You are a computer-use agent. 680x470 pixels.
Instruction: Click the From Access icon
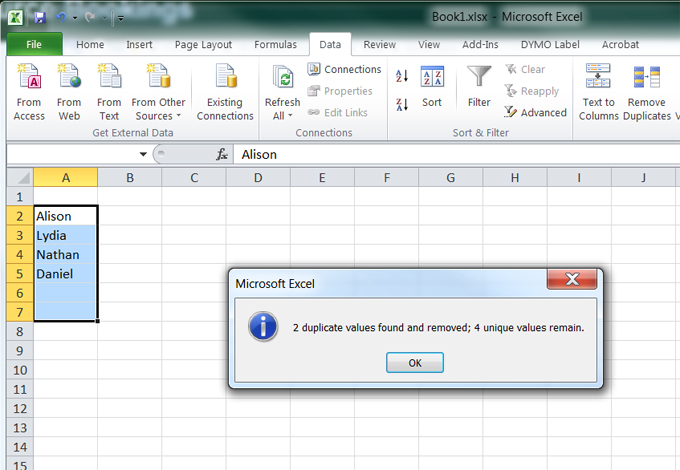(29, 78)
